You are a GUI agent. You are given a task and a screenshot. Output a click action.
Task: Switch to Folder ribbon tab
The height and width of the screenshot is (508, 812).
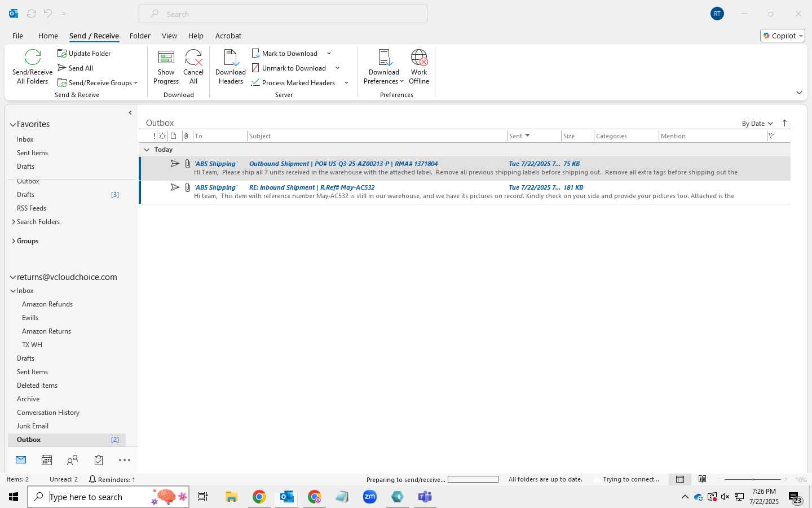140,36
